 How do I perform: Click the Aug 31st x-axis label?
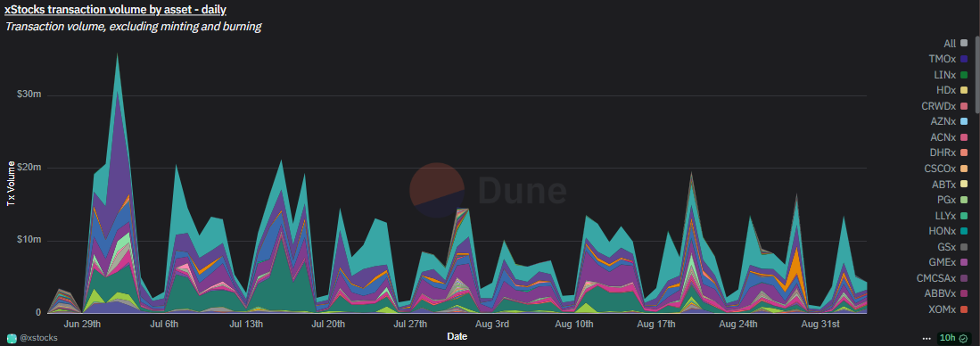820,324
